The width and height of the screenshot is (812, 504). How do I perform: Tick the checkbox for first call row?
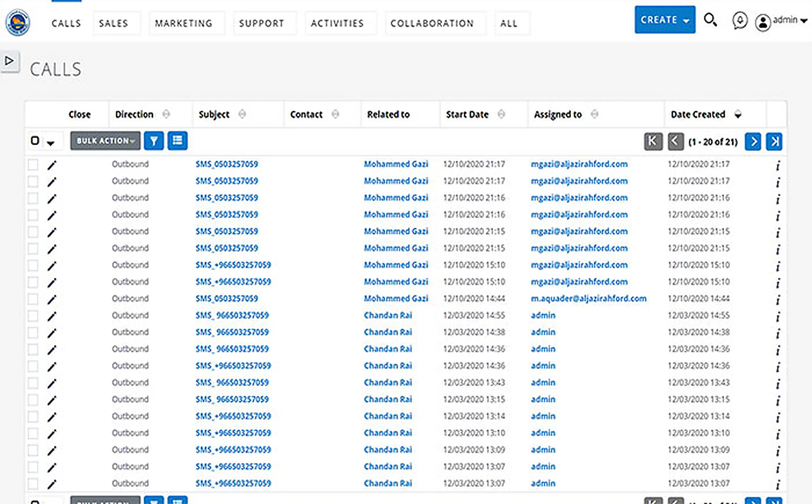point(33,164)
